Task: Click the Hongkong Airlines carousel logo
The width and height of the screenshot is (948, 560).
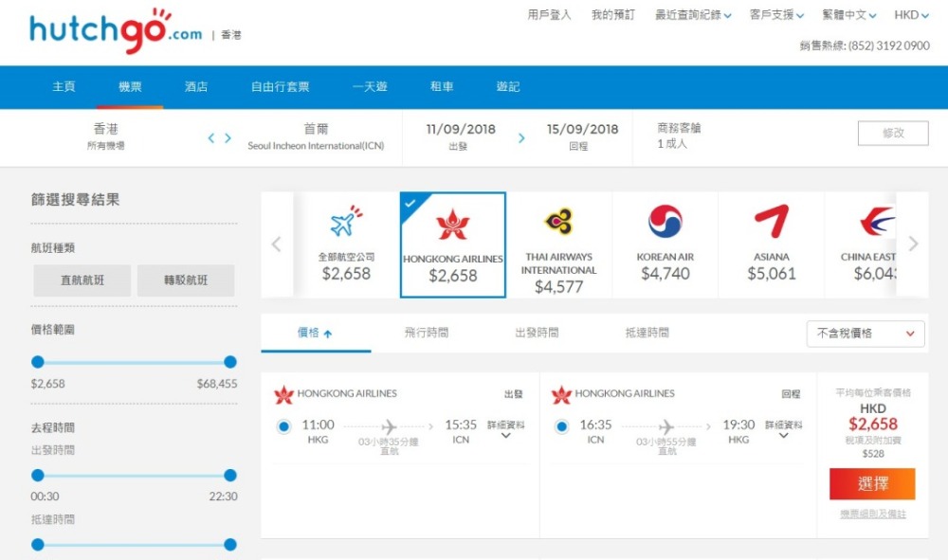Action: point(453,225)
